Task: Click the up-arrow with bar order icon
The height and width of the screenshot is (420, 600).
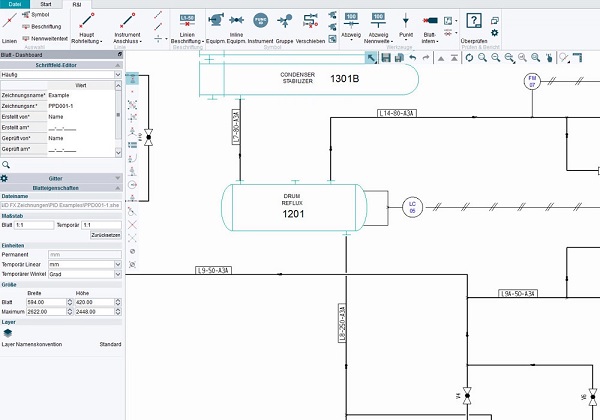Action: pyautogui.click(x=454, y=58)
